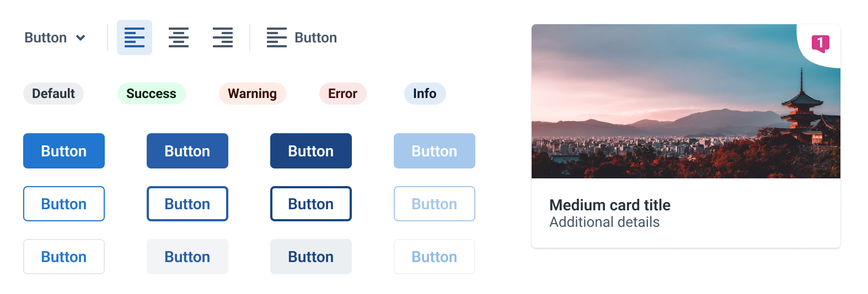Click the Success tag

point(151,94)
